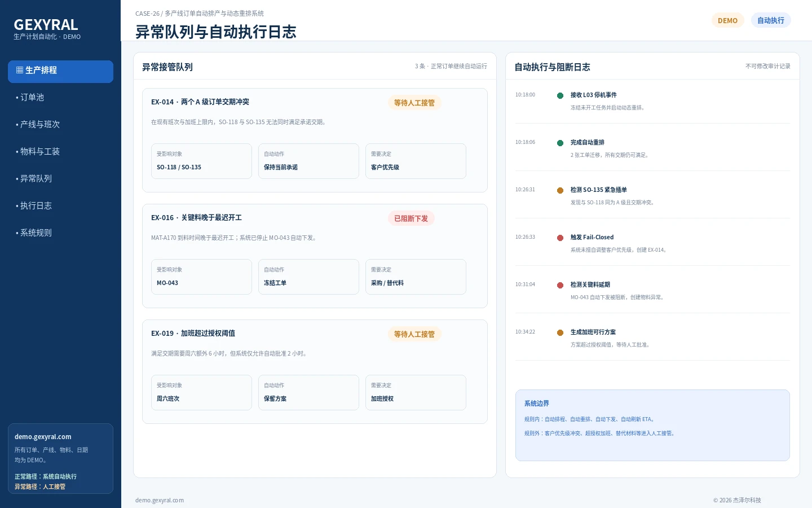
Task: Click the 异常接管队列 panel heading
Action: (x=167, y=67)
